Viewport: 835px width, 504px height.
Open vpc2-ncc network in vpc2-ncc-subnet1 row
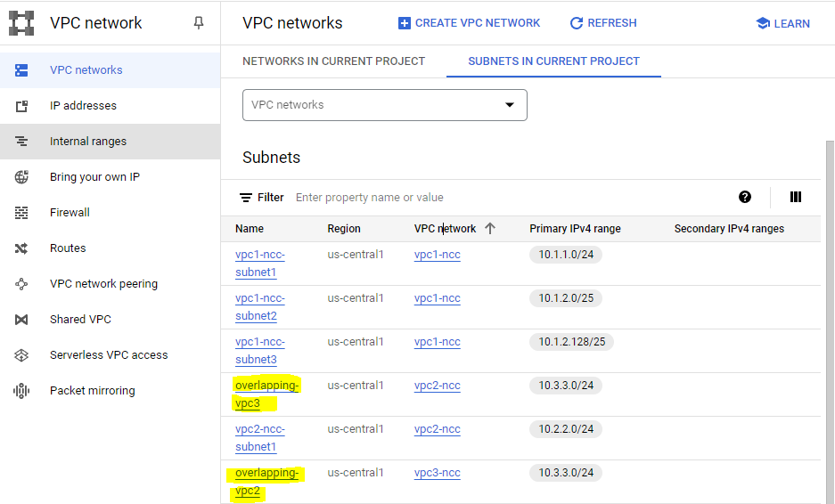(x=438, y=429)
